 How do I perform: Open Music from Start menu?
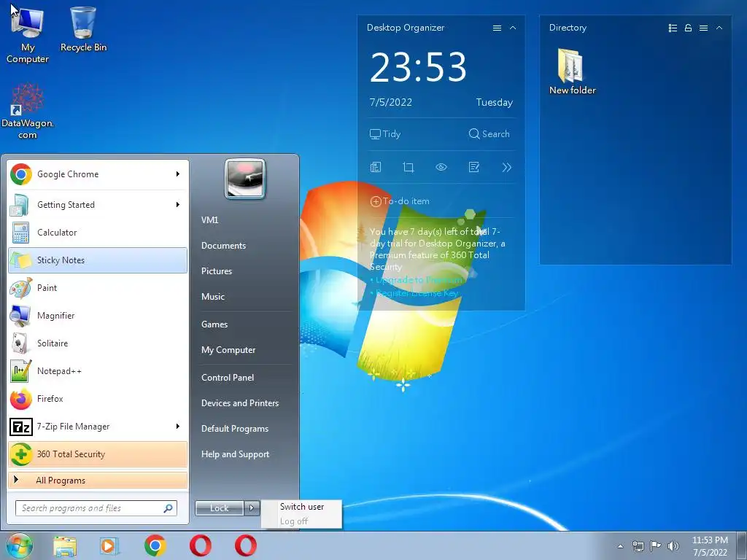click(212, 297)
